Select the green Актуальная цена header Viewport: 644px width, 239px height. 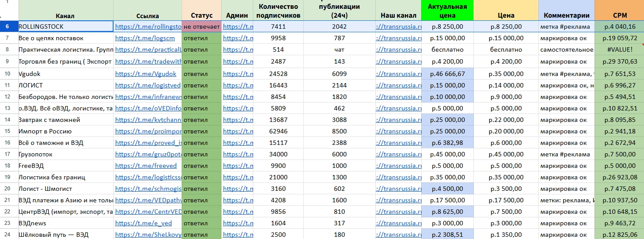(447, 11)
